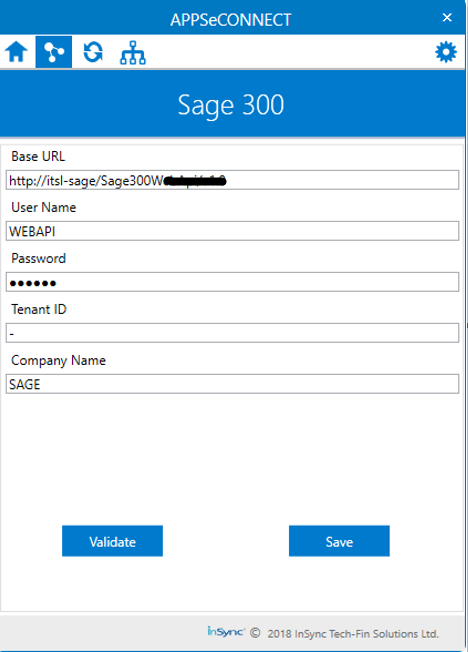Close the APPSeCONNECT window
The image size is (468, 652).
point(447,17)
